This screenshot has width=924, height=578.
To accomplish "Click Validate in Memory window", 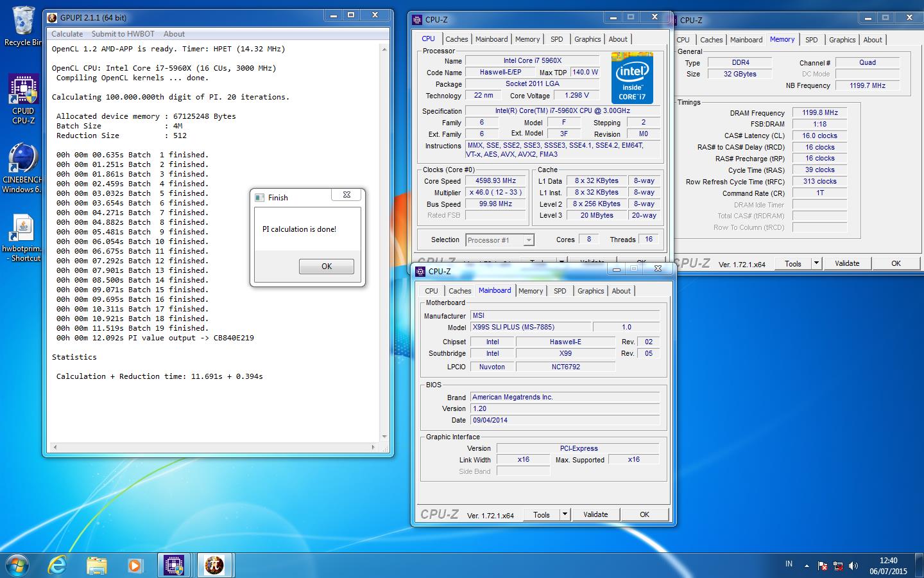I will coord(847,263).
